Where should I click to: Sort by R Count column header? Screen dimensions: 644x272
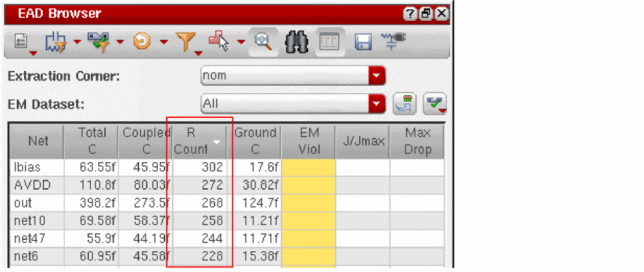click(x=199, y=142)
